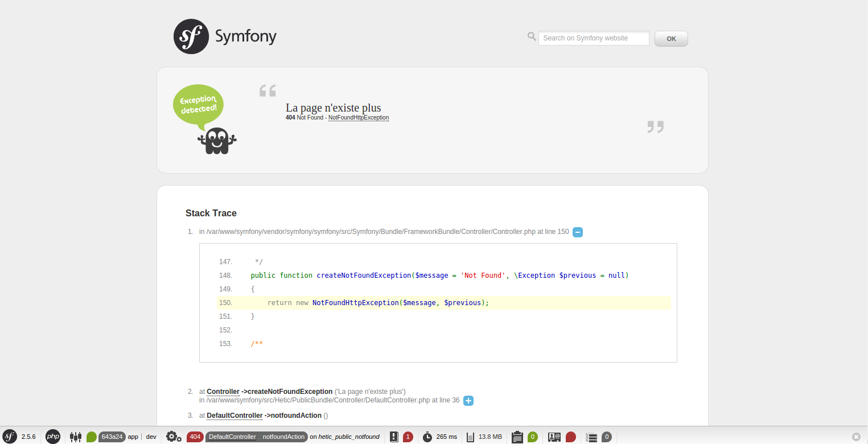Click the DefaultController.php path at line 36
This screenshot has height=444, width=868.
317,400
